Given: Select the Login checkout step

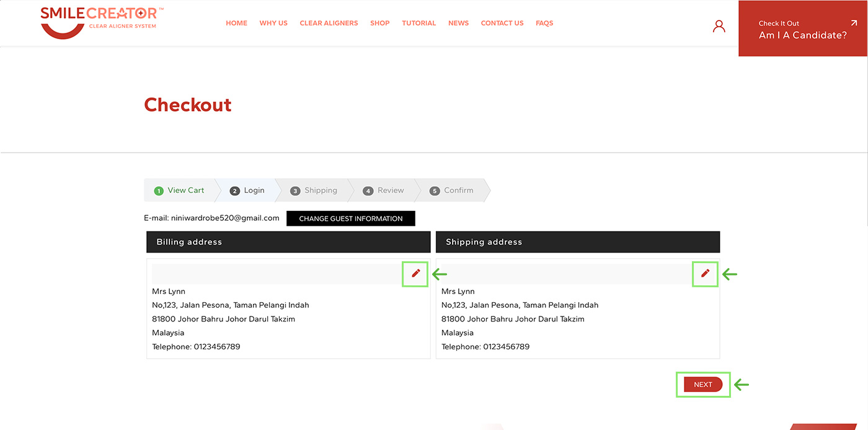Looking at the screenshot, I should tap(248, 190).
